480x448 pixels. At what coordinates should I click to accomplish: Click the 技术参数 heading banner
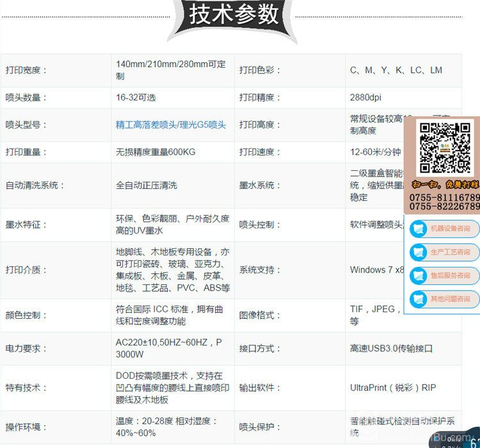[x=235, y=15]
